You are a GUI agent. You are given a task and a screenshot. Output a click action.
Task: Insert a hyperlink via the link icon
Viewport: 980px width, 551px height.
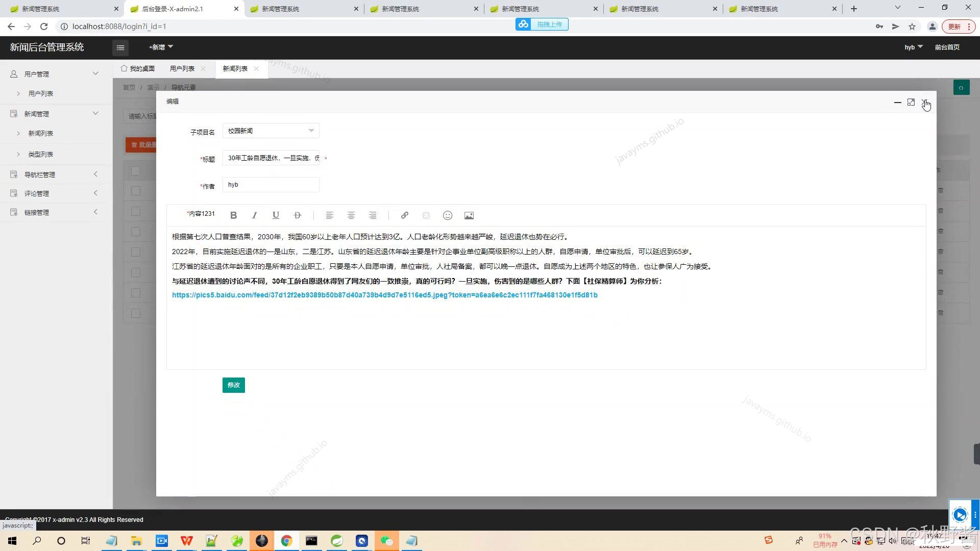pos(404,215)
